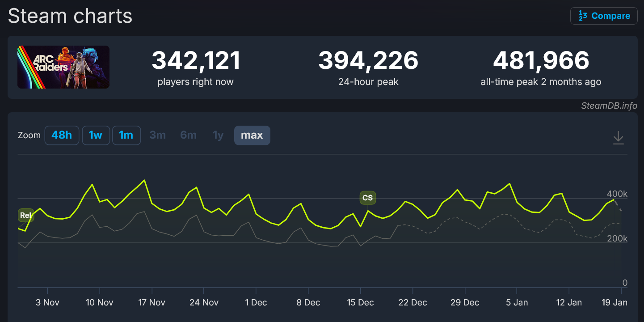
Task: Click the 29 Dec axis label
Action: coord(465,303)
